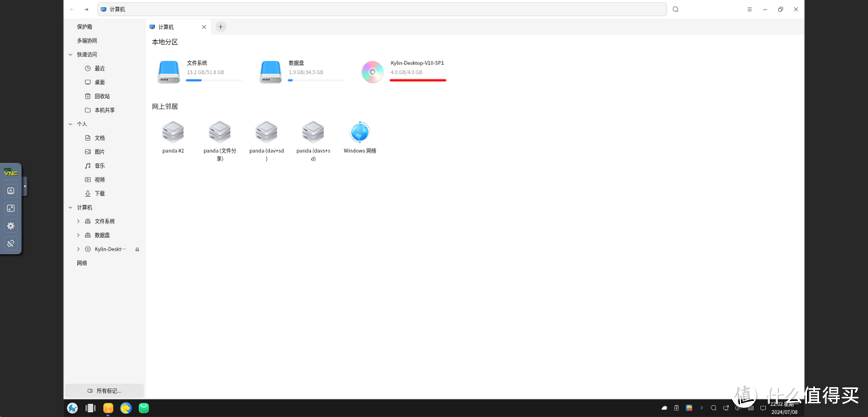Click the 所有标记... button
The height and width of the screenshot is (417, 868).
(104, 390)
